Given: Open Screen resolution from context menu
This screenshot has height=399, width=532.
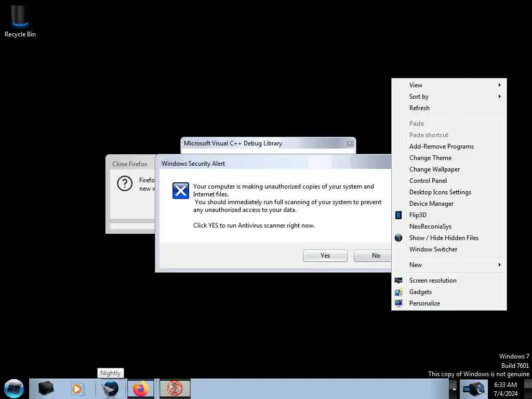Looking at the screenshot, I should (449, 280).
